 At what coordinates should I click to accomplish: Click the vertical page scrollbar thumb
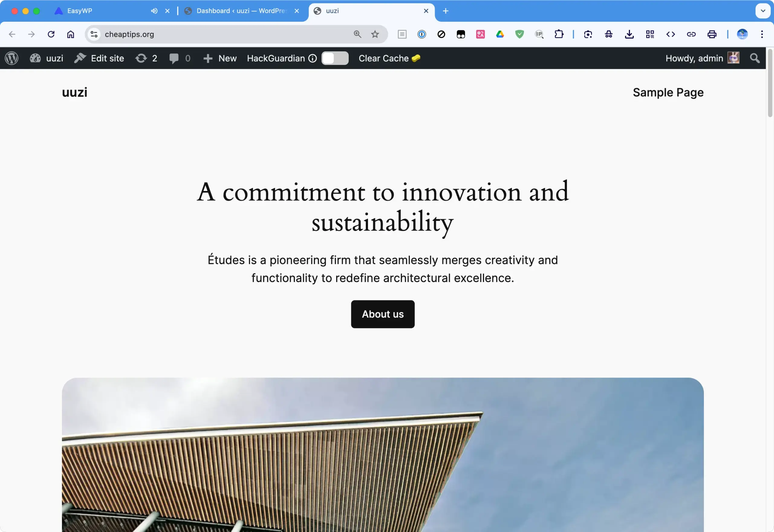(770, 83)
